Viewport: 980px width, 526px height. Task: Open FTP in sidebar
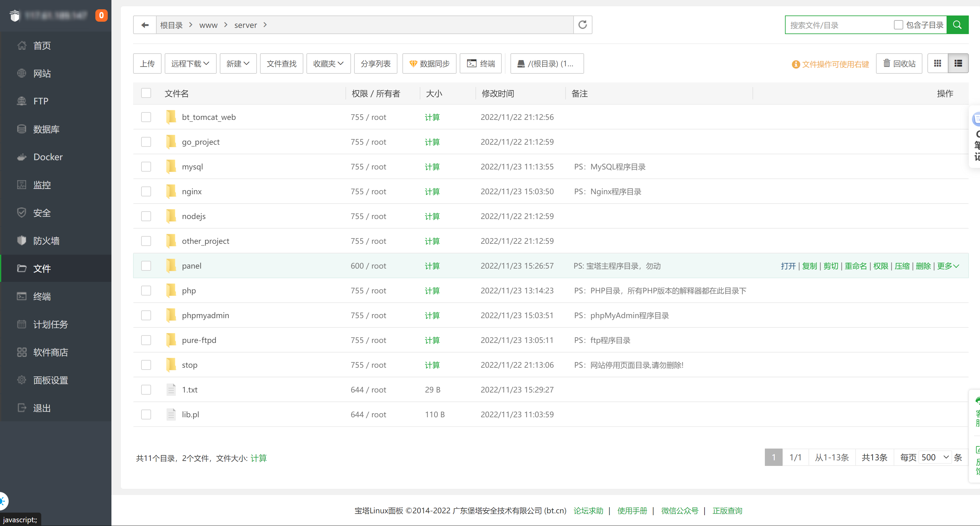click(56, 101)
